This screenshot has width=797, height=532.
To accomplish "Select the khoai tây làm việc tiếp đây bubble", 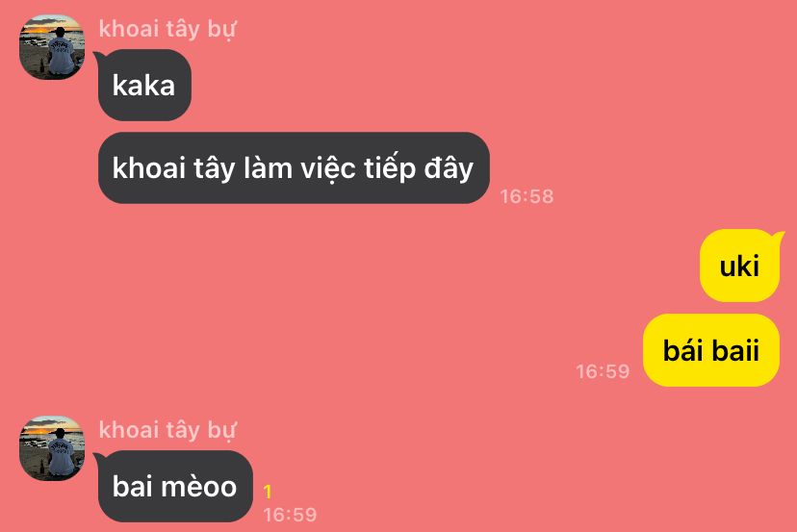I will (294, 167).
